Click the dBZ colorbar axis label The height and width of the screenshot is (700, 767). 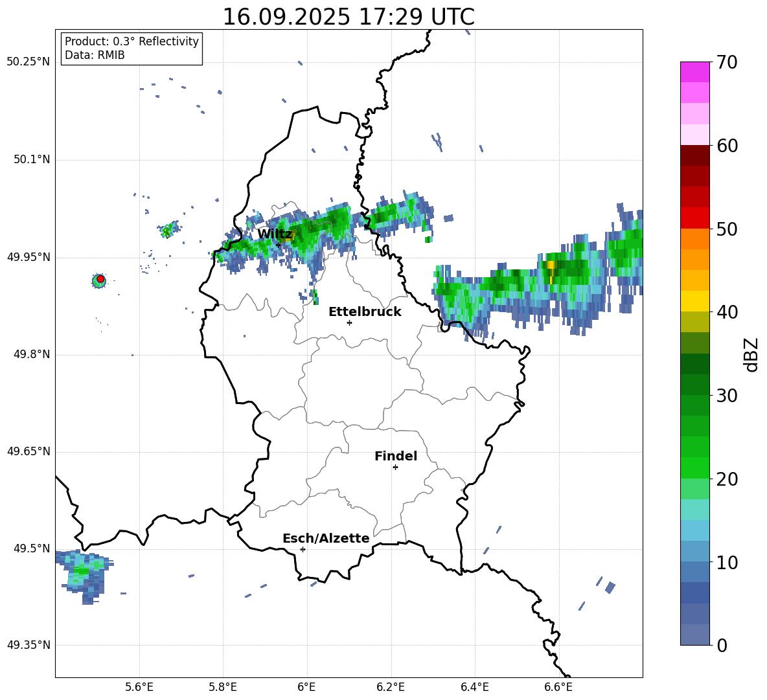pos(751,354)
